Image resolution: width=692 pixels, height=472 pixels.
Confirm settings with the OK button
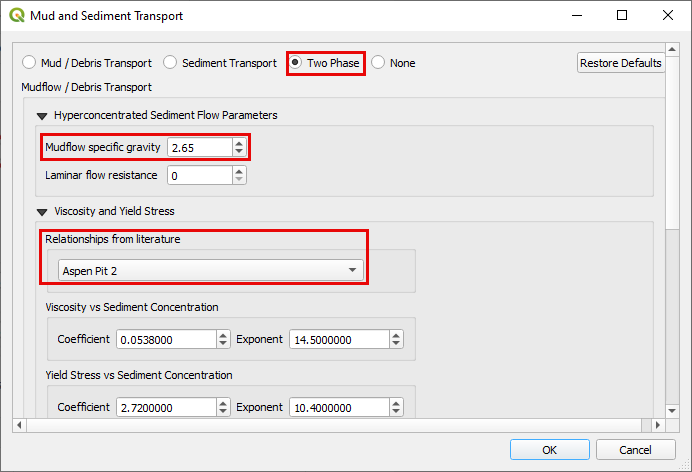[549, 450]
